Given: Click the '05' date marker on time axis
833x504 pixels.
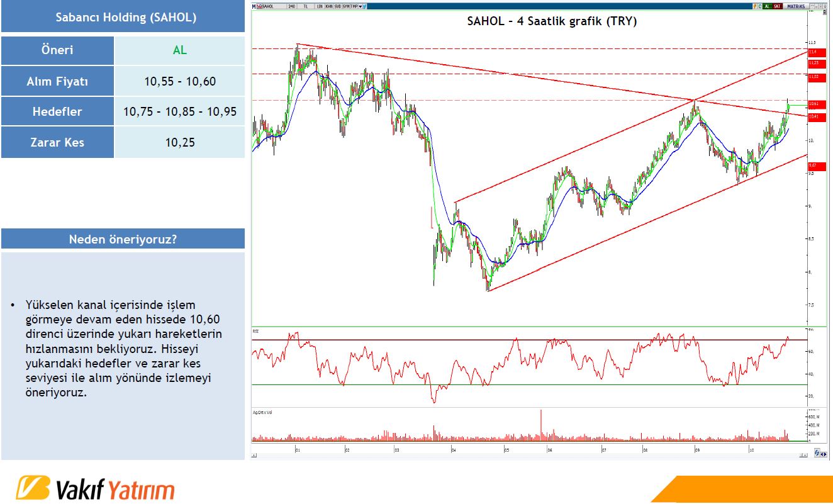Looking at the screenshot, I should (506, 450).
